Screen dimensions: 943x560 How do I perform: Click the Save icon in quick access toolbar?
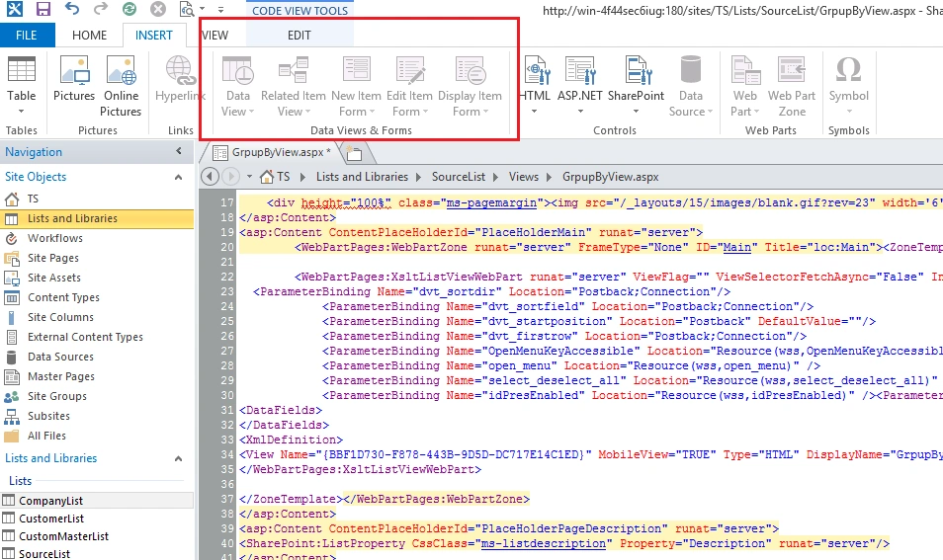click(43, 9)
